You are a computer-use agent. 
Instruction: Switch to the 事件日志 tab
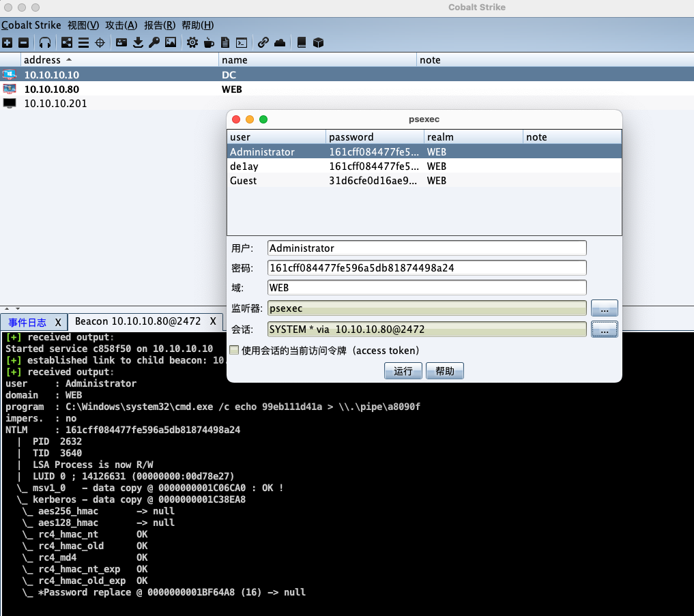(x=27, y=322)
